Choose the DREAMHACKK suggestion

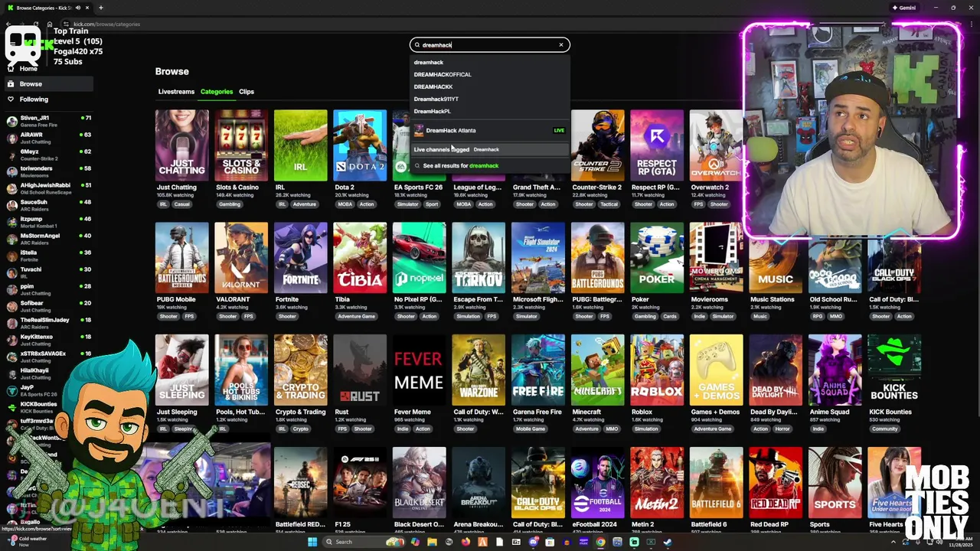pos(490,86)
